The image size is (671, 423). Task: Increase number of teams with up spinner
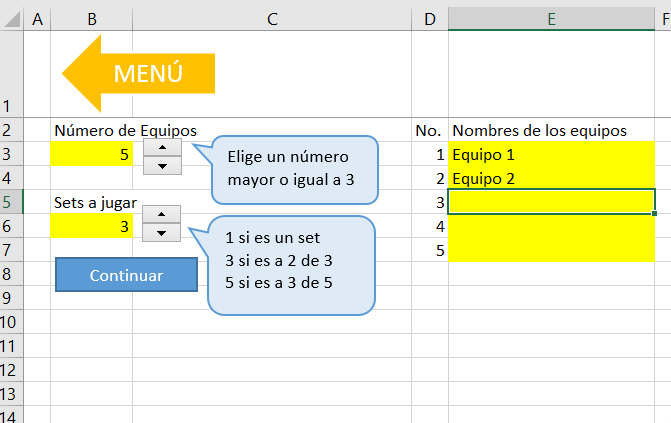[162, 147]
